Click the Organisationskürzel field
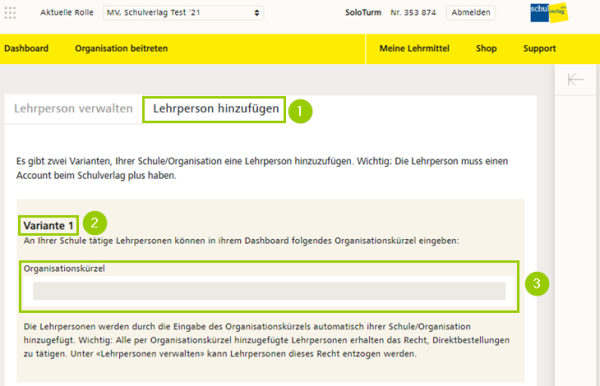Viewport: 600px width, 386px height. tap(269, 291)
